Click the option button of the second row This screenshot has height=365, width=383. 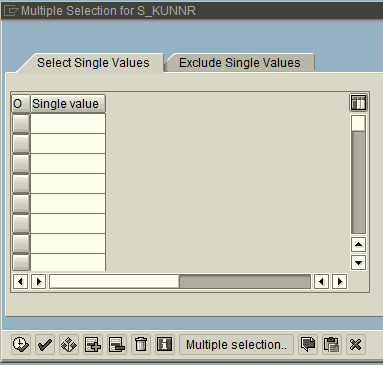pos(21,144)
